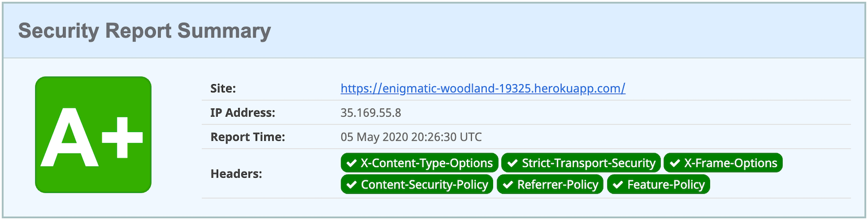The height and width of the screenshot is (221, 868).
Task: Click the Site: row label
Action: coord(223,89)
